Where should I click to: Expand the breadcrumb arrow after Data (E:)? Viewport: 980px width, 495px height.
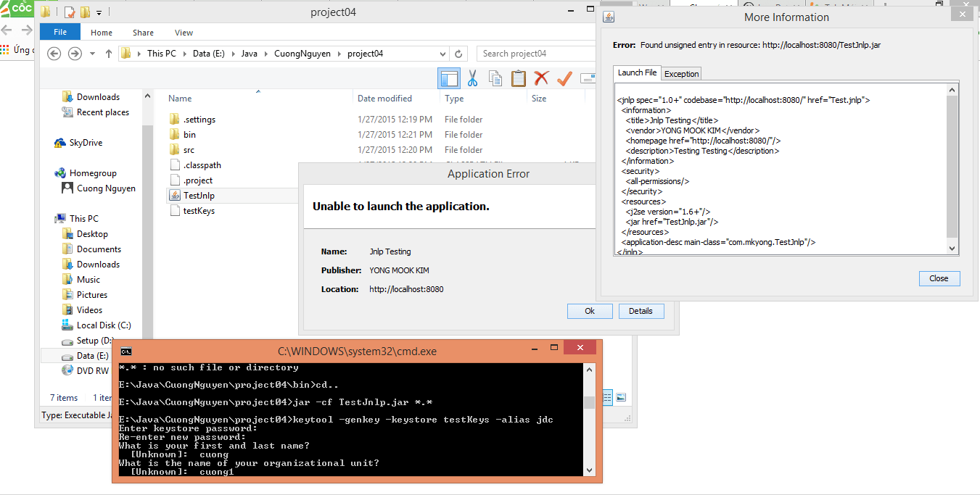(233, 54)
